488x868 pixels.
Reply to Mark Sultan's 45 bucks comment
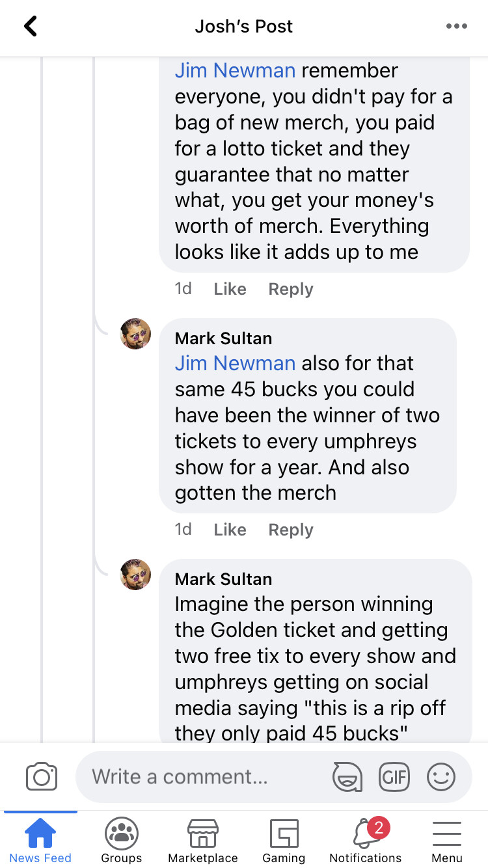(x=291, y=530)
